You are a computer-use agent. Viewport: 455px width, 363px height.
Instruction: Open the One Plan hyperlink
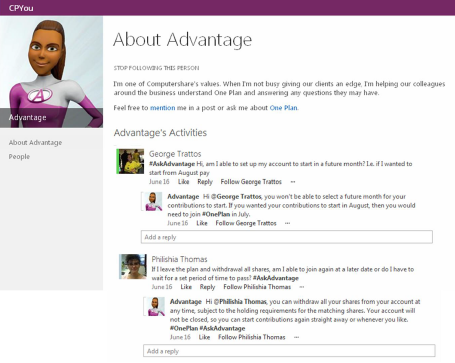click(x=283, y=108)
